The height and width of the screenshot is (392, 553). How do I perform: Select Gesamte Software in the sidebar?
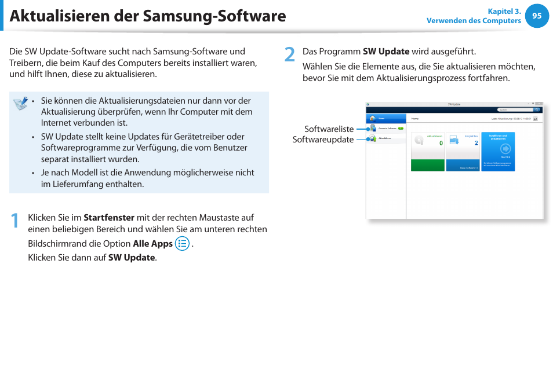pos(386,128)
